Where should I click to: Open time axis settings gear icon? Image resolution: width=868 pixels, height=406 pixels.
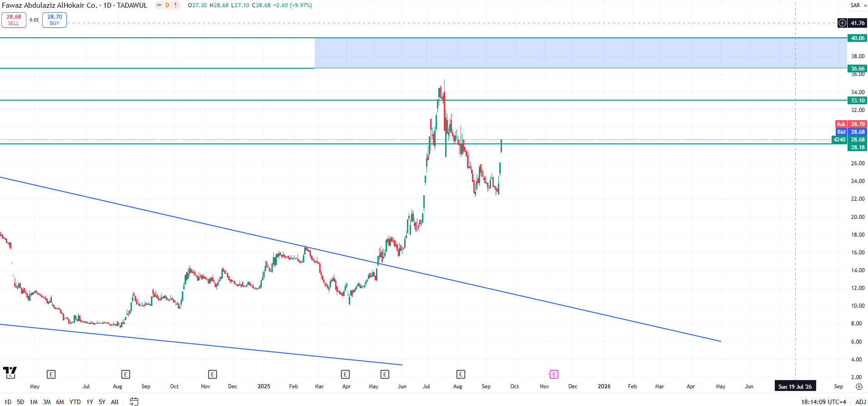859,386
